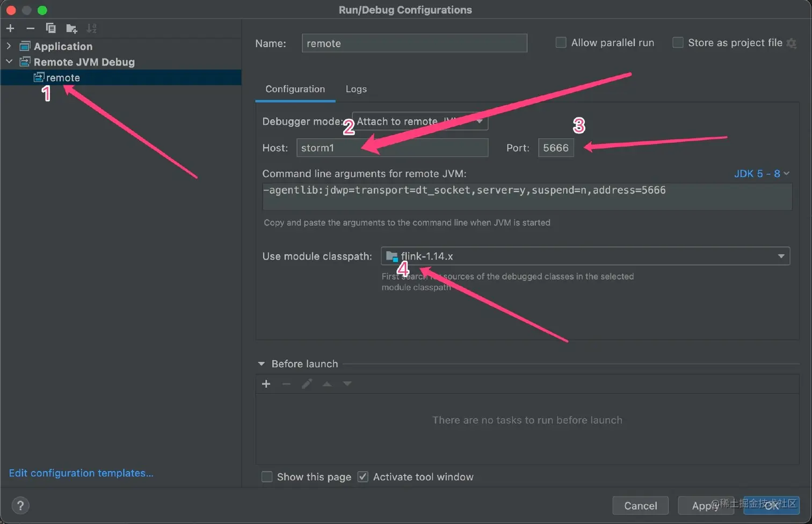The height and width of the screenshot is (524, 812).
Task: Expand the Application tree node
Action: tap(9, 46)
